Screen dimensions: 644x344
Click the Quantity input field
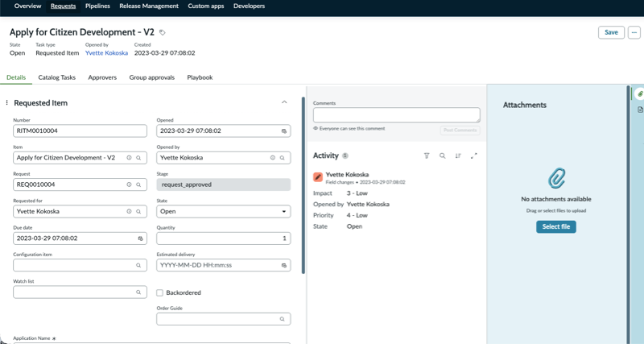point(224,238)
